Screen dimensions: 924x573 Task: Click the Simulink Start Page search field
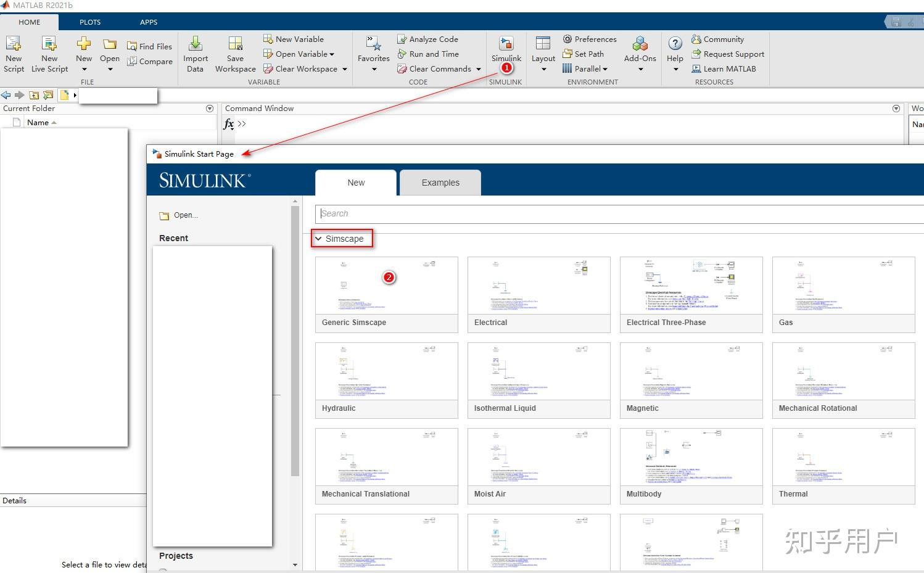tap(619, 213)
